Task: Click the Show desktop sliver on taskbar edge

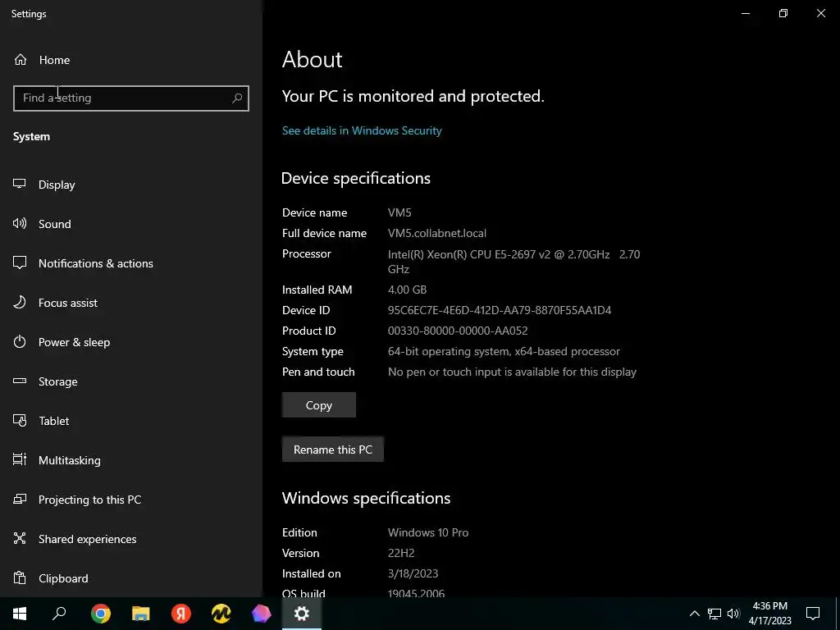Action: pos(838,614)
